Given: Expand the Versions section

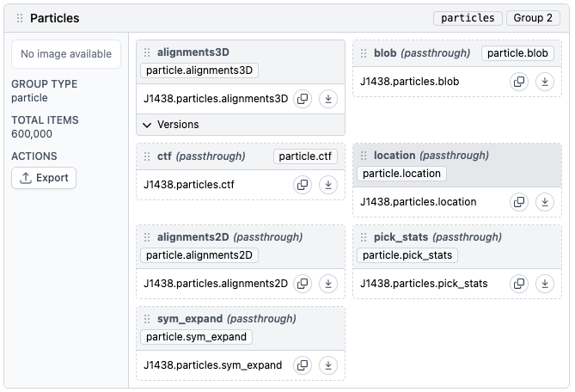Looking at the screenshot, I should point(170,125).
